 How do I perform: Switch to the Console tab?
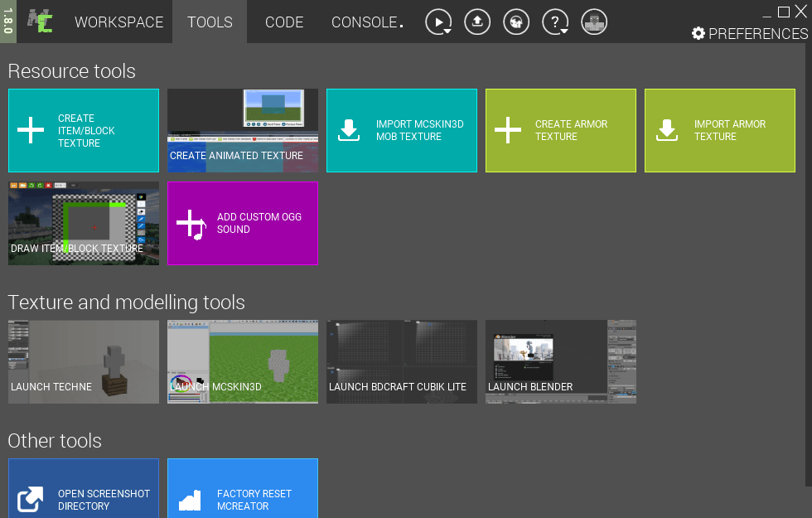[x=367, y=22]
